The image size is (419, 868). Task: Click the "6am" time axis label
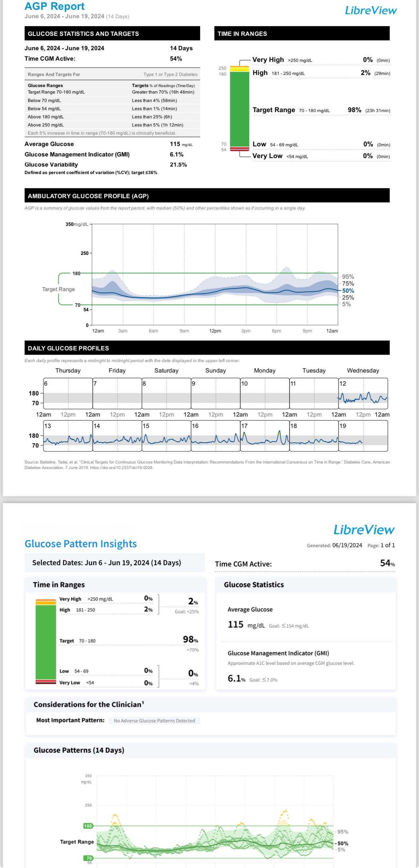point(153,331)
